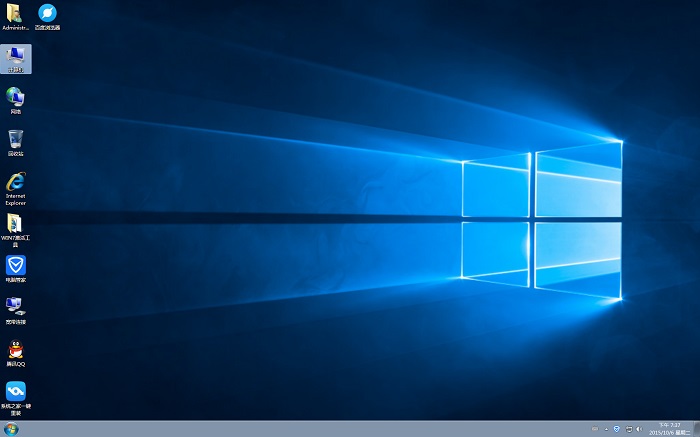The width and height of the screenshot is (700, 437).
Task: Open the Recycle Bin icon
Action: pos(16,140)
